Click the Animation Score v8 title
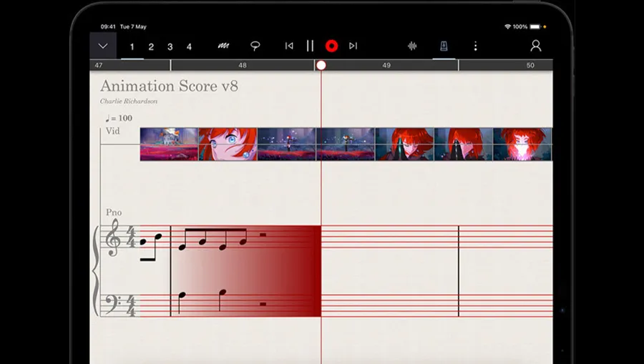Screen dimensions: 644x364 pos(169,87)
